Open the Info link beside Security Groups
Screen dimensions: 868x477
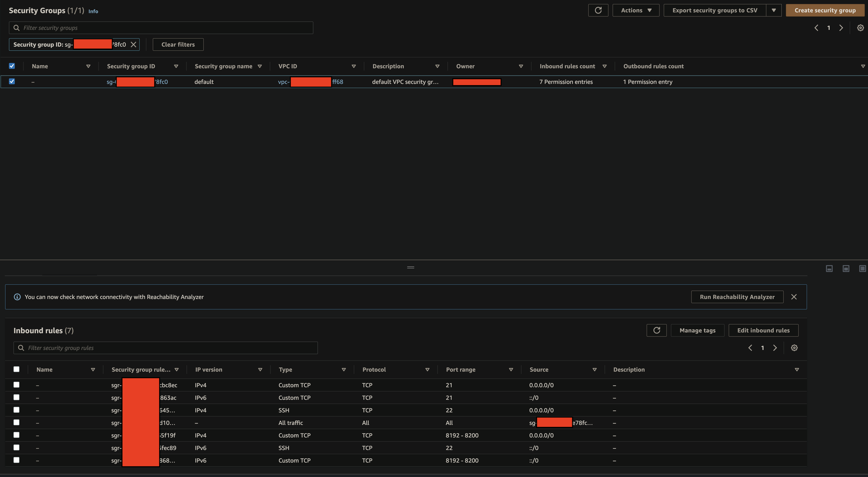93,11
